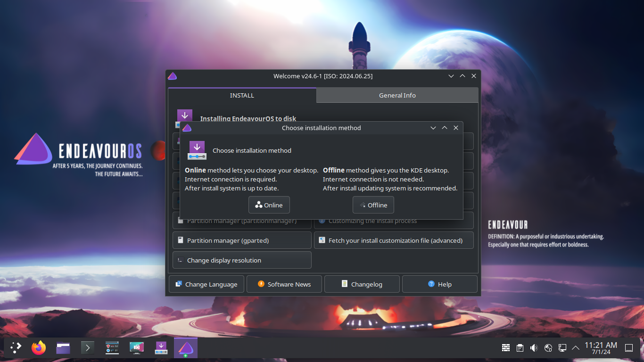Screen dimensions: 644x362
Task: Click the text 'Internet connection is required.'
Action: click(231, 179)
